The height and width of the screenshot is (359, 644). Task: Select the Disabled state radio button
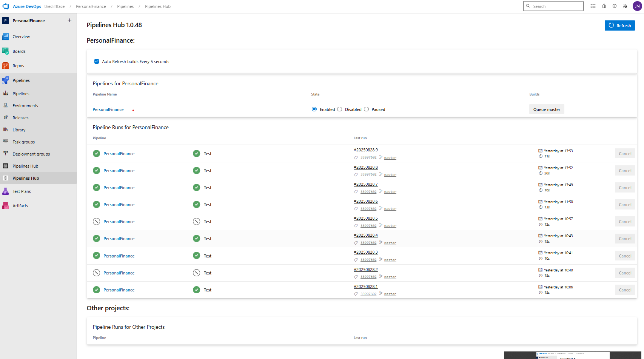point(340,109)
